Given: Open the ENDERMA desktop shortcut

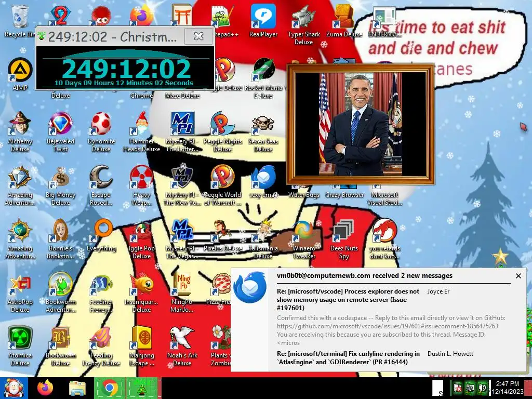Looking at the screenshot, I should [x=385, y=21].
